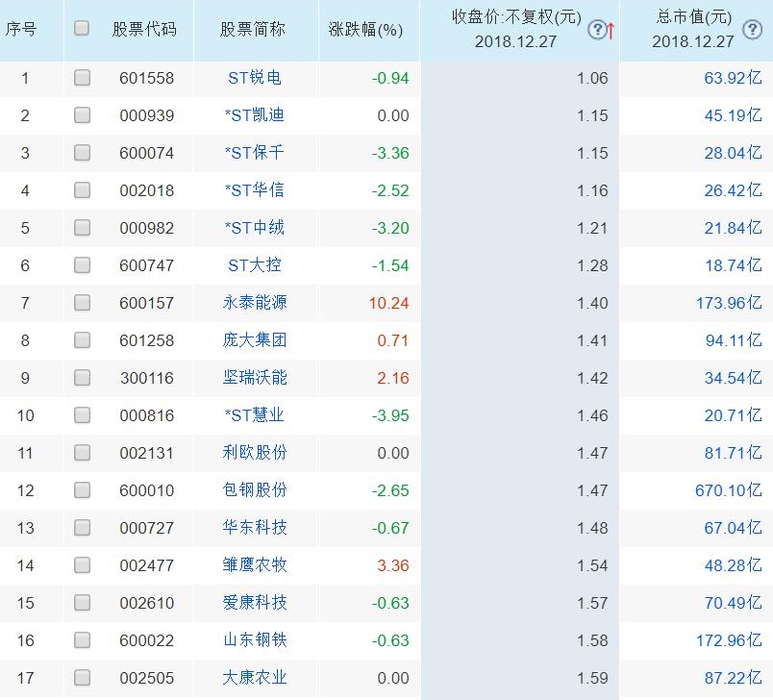Open the 坚瑞沃能 stock link
Image resolution: width=773 pixels, height=700 pixels.
click(255, 378)
